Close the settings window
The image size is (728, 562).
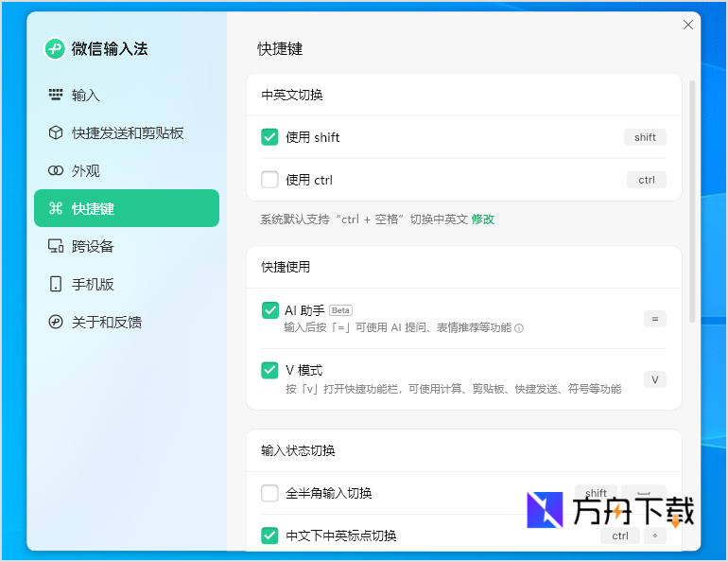tap(688, 25)
